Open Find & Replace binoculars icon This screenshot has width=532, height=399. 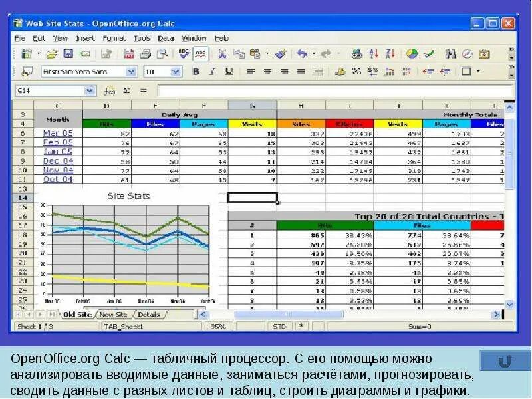click(x=451, y=54)
